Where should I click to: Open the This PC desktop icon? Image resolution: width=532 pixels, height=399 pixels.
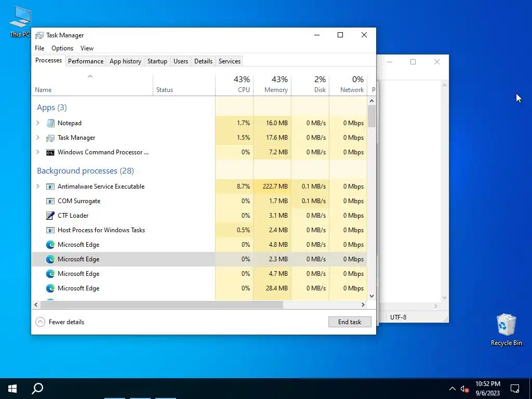(20, 21)
